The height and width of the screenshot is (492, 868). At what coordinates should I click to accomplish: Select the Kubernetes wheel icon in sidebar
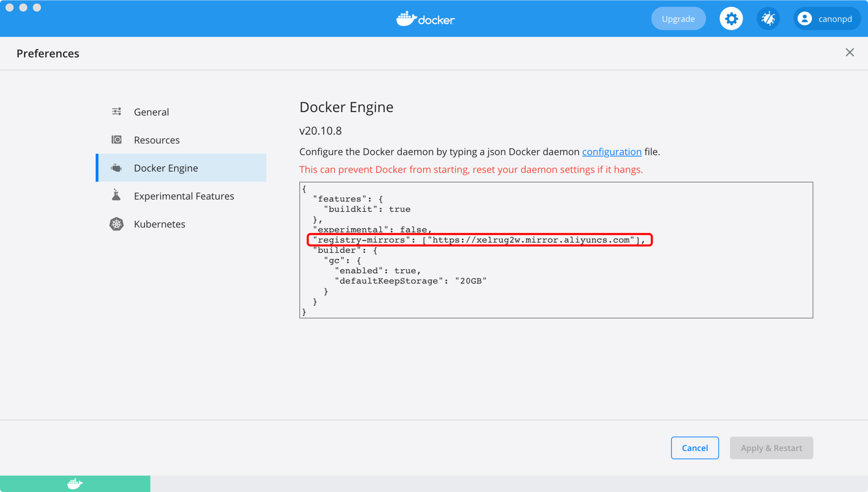coord(117,224)
